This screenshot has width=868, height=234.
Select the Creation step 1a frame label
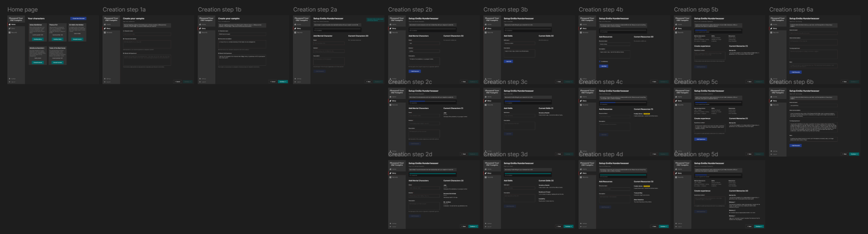(x=124, y=9)
